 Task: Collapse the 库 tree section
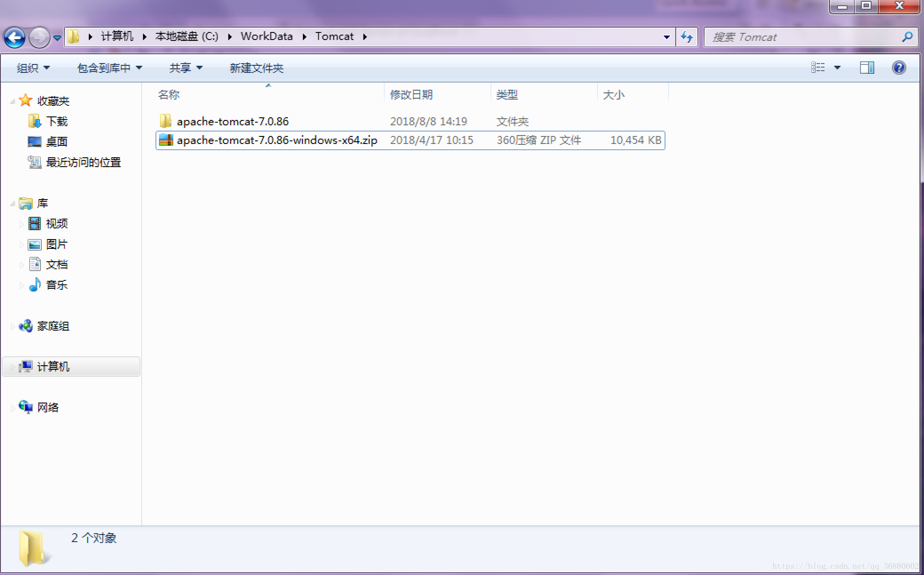pos(12,204)
